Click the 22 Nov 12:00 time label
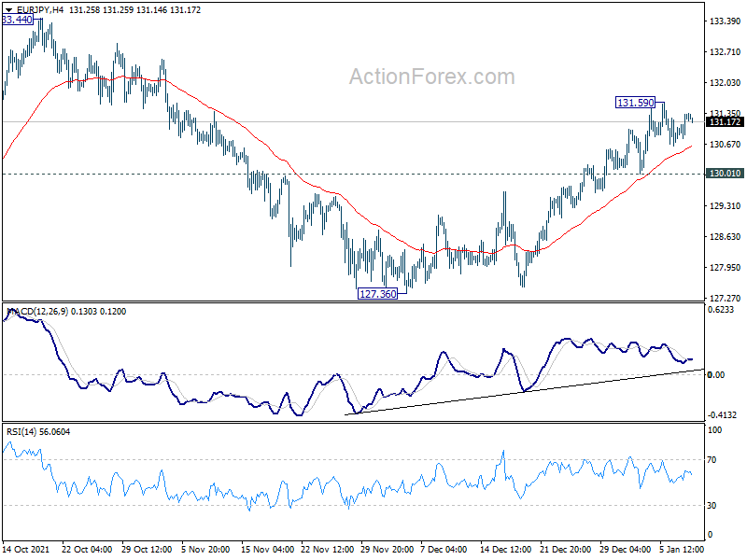Image resolution: width=747 pixels, height=560 pixels. coord(327,549)
